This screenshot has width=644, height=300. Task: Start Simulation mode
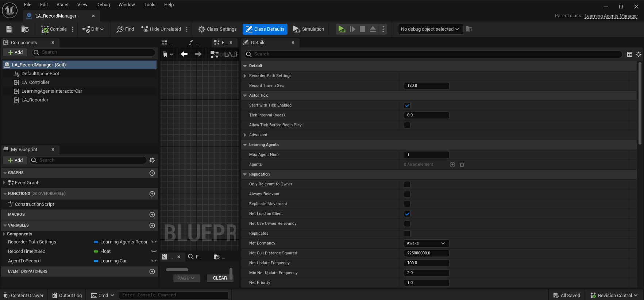pyautogui.click(x=309, y=29)
